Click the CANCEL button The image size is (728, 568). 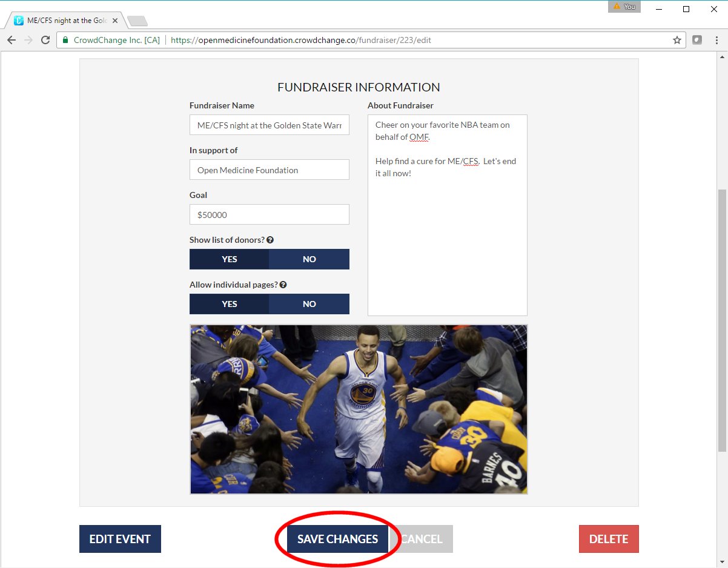coord(421,539)
